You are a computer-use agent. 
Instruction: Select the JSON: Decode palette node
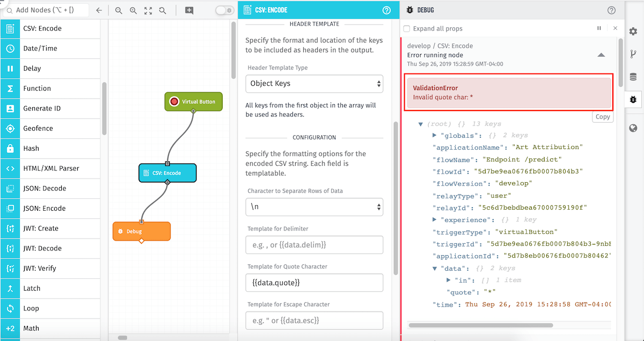pos(50,189)
